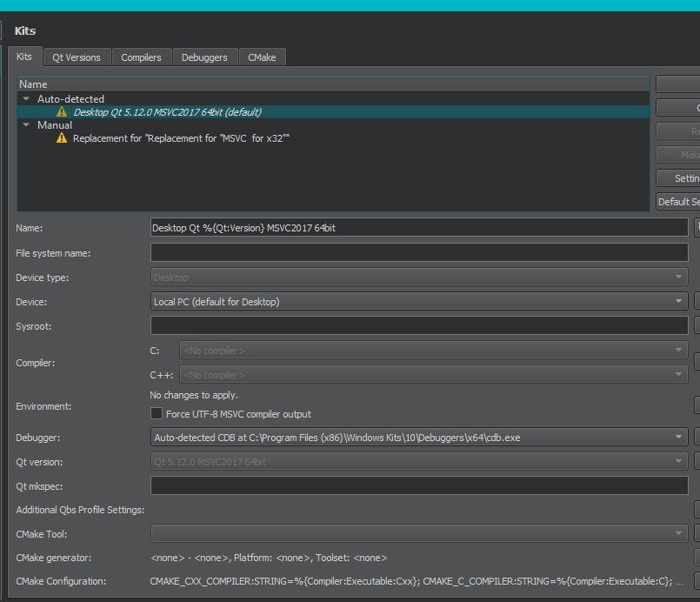
Task: Collapse the Auto-detected kits group
Action: 26,98
